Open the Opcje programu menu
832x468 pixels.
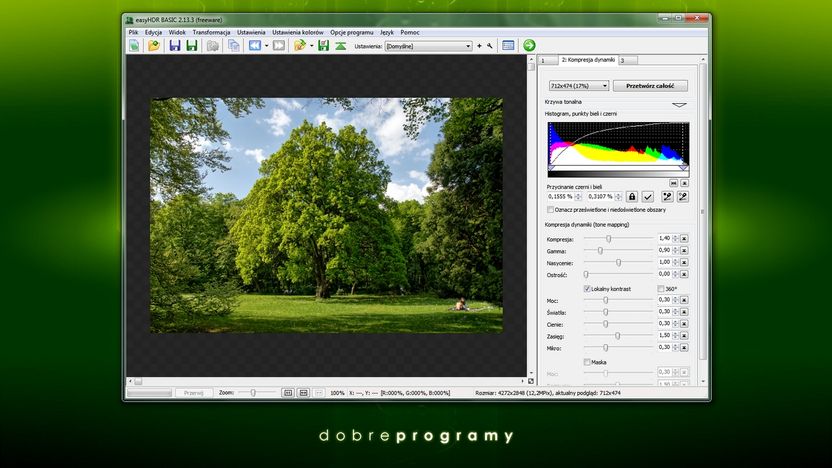(351, 32)
